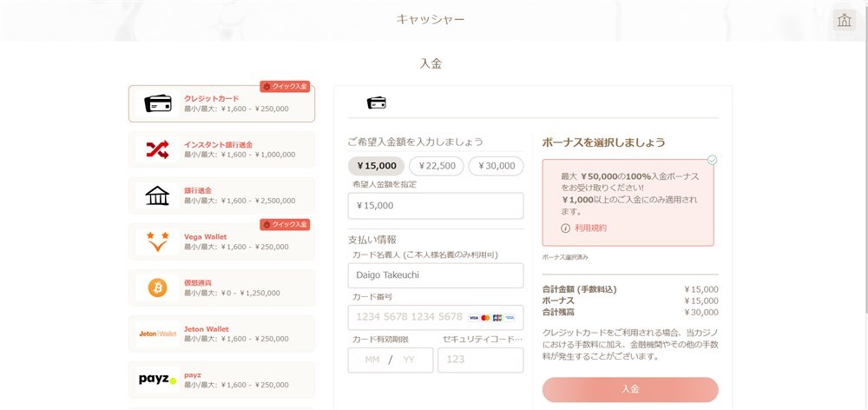Select the credit card icon in the payment list

(x=158, y=103)
